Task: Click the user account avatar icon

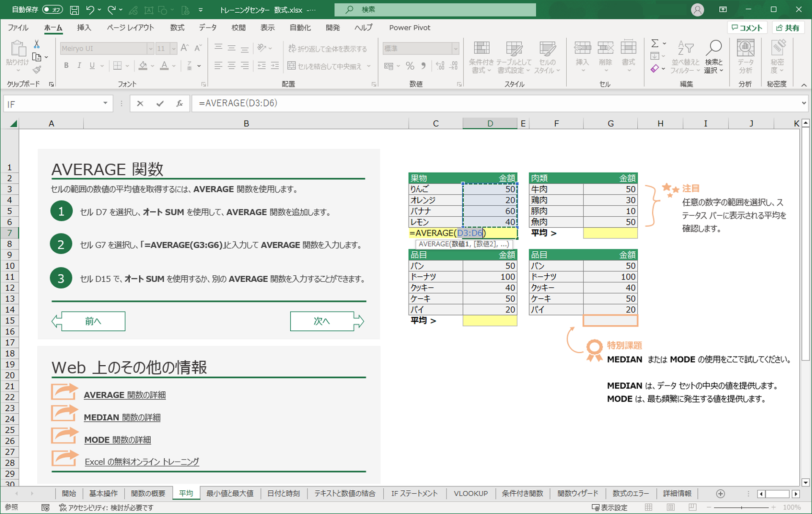Action: (697, 10)
